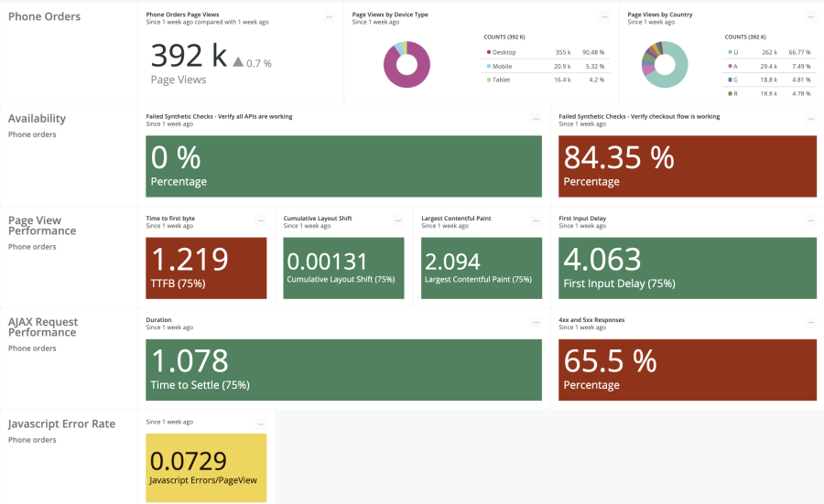Open ellipsis menu on Page Views by Device Type
Screen dimensions: 824x504
point(604,17)
